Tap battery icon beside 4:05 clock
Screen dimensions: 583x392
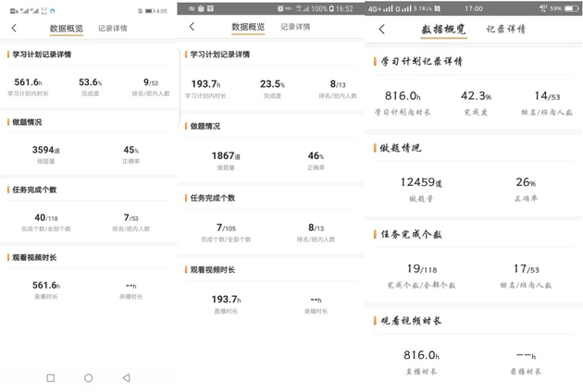click(148, 11)
